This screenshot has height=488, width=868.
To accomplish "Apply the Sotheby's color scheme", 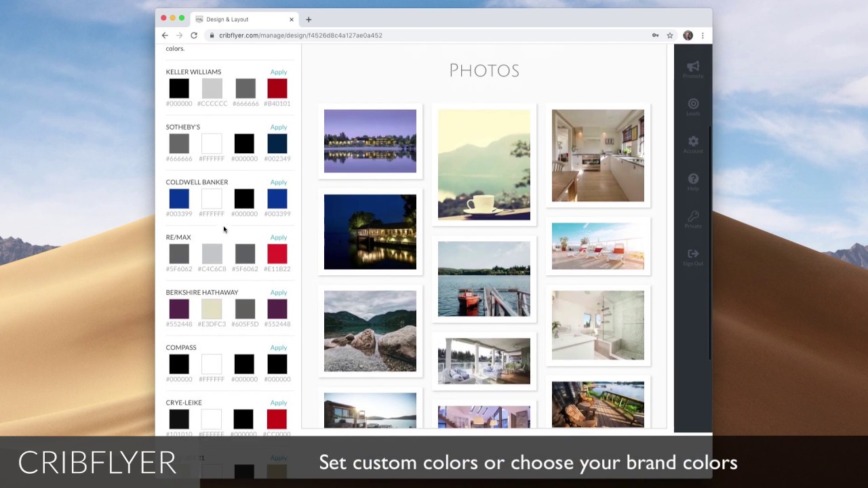I will [278, 127].
